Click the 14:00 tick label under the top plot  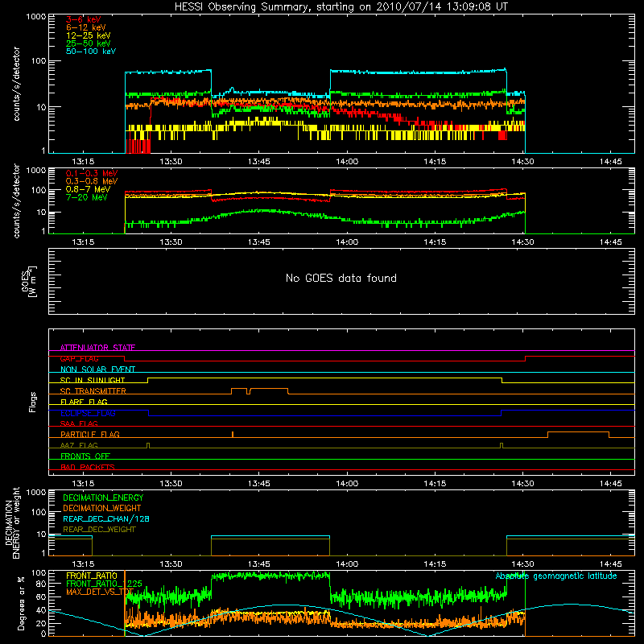[347, 162]
